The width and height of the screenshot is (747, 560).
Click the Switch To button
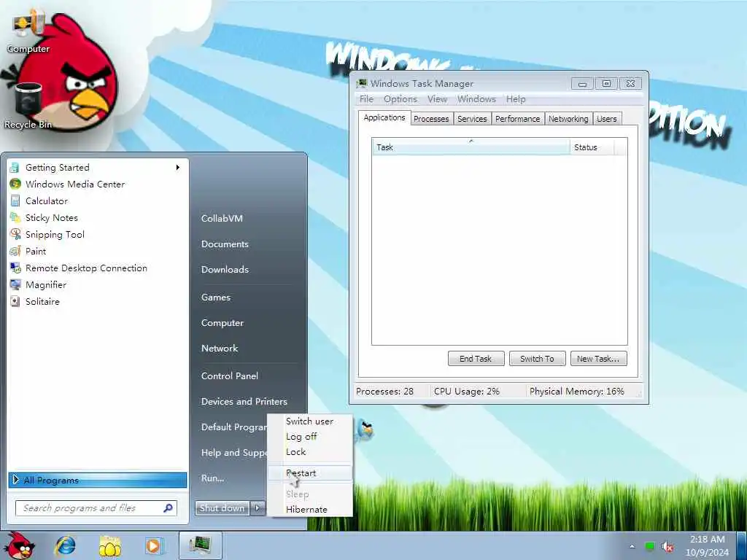coord(538,359)
